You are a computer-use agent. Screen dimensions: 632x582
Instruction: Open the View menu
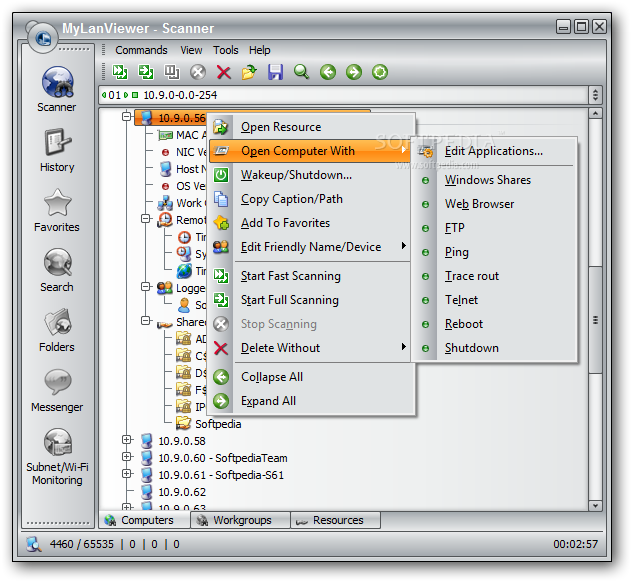coord(191,50)
